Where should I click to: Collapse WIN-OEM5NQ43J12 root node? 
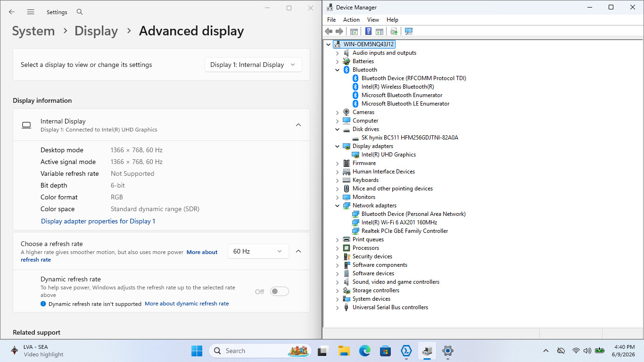point(329,44)
